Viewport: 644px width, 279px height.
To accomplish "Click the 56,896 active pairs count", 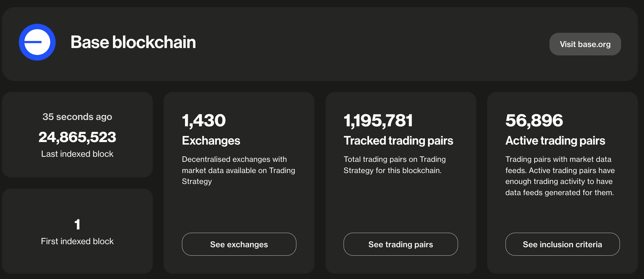I will [x=534, y=120].
